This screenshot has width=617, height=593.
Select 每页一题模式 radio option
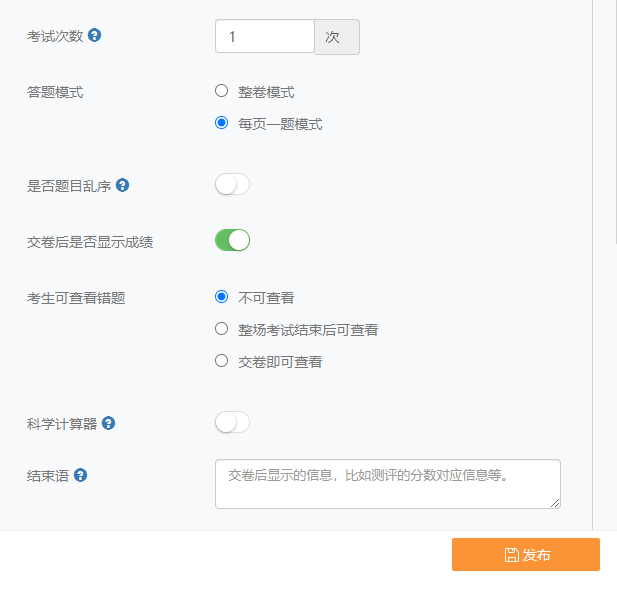[222, 123]
